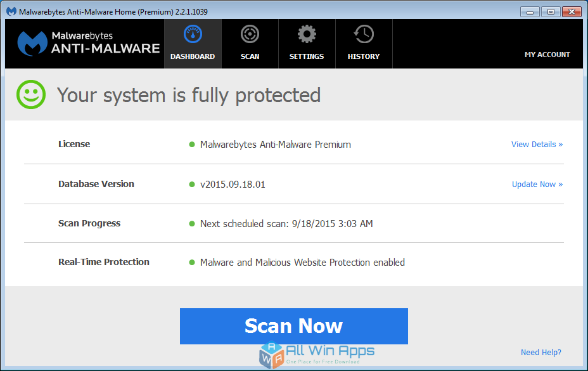Click the History clock icon
This screenshot has height=371, width=588.
click(364, 34)
